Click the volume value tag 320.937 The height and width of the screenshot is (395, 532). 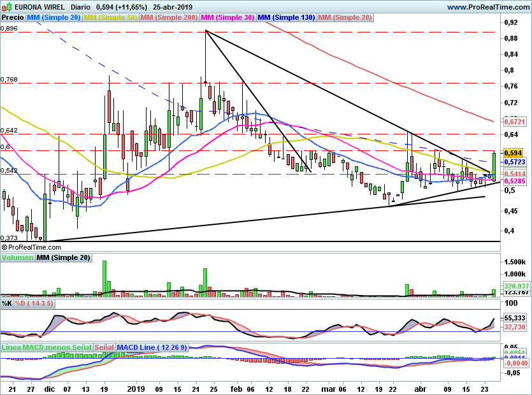[x=517, y=286]
